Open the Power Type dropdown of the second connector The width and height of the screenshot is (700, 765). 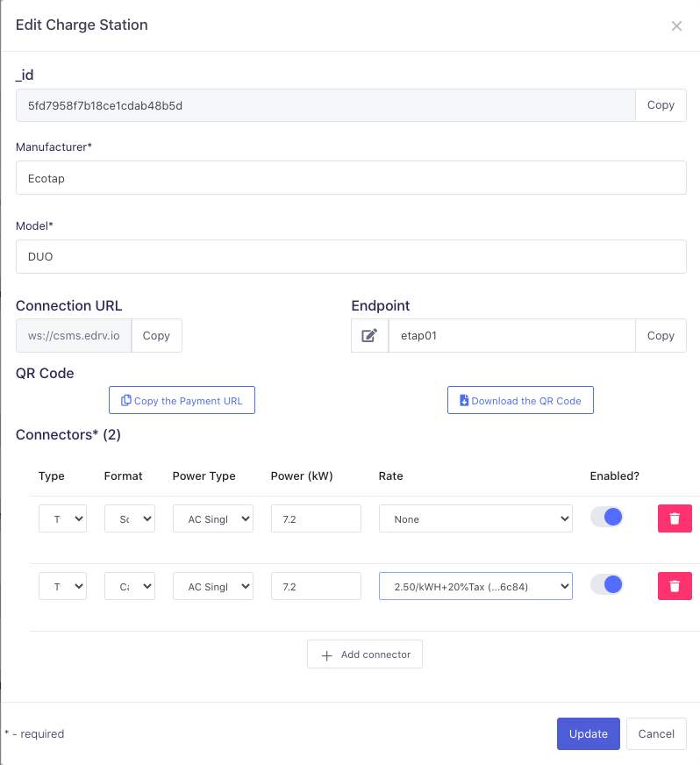[213, 586]
